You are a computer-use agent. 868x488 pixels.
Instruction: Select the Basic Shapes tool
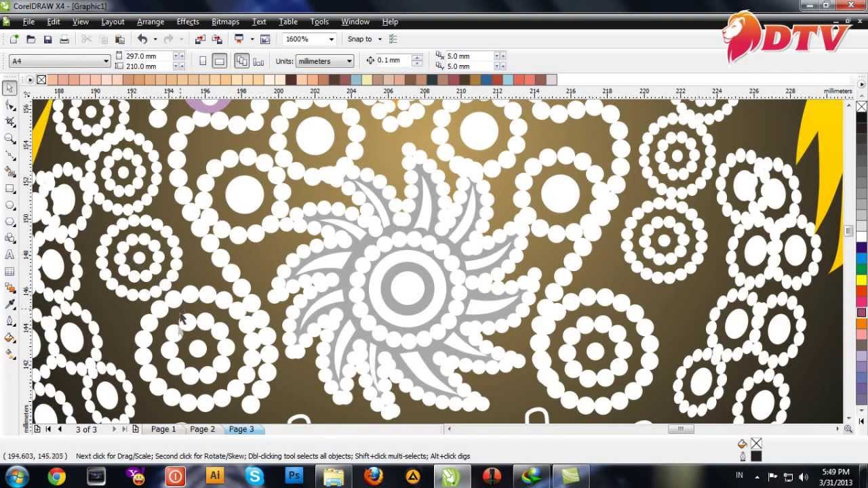pyautogui.click(x=9, y=239)
